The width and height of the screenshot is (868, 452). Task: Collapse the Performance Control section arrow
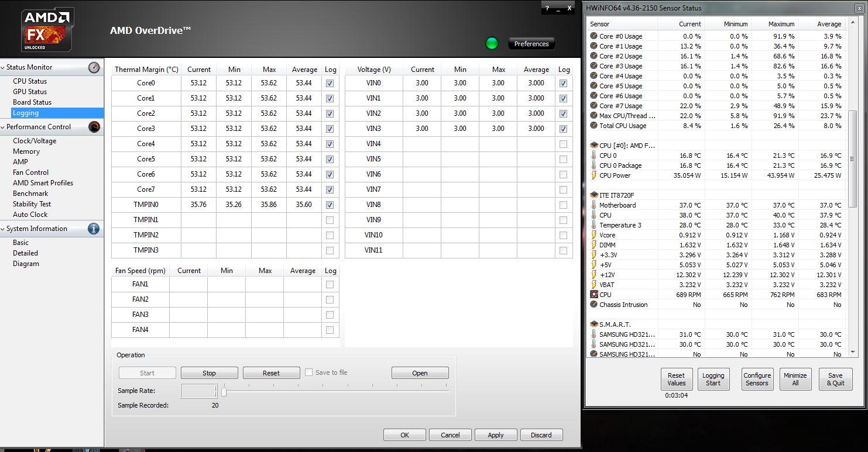[2, 127]
